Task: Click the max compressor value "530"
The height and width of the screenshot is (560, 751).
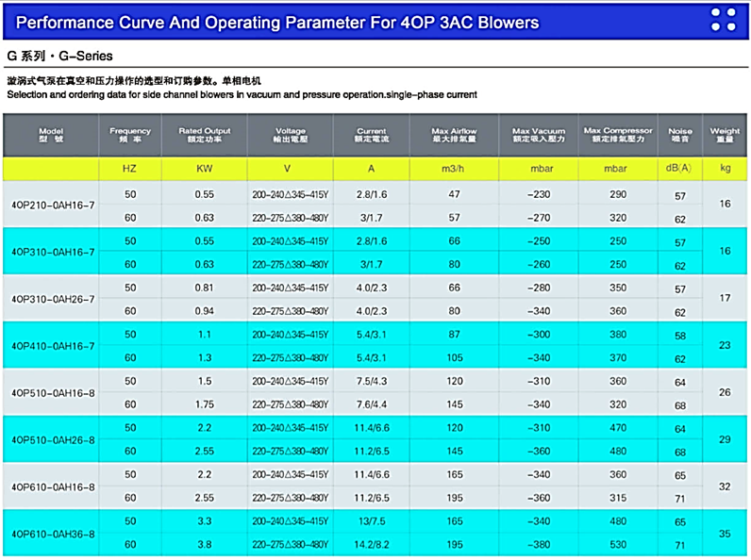Action: (x=618, y=545)
